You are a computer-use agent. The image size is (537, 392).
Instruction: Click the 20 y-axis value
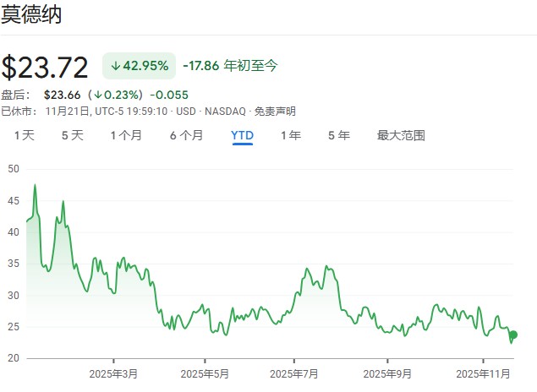(x=14, y=358)
